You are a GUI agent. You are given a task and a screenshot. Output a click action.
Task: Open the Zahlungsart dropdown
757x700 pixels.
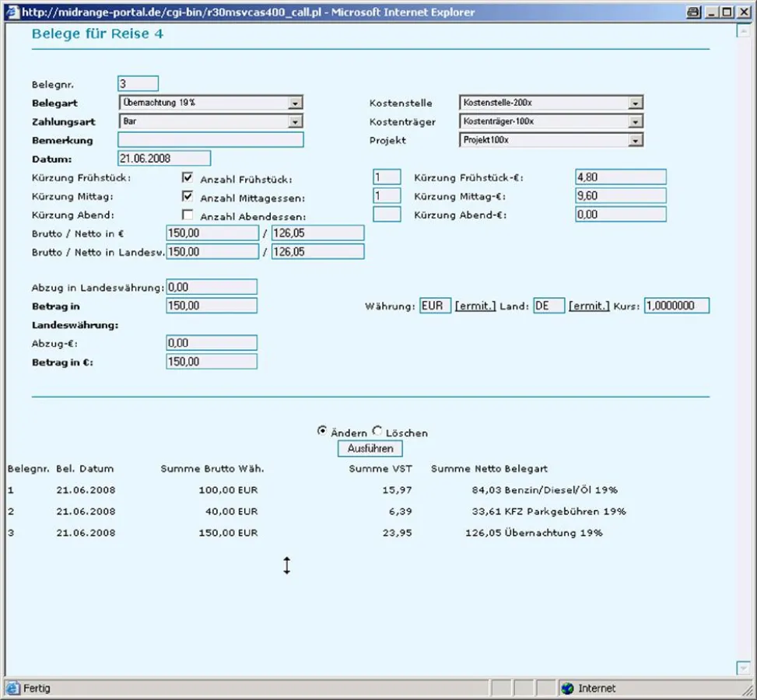click(x=295, y=121)
